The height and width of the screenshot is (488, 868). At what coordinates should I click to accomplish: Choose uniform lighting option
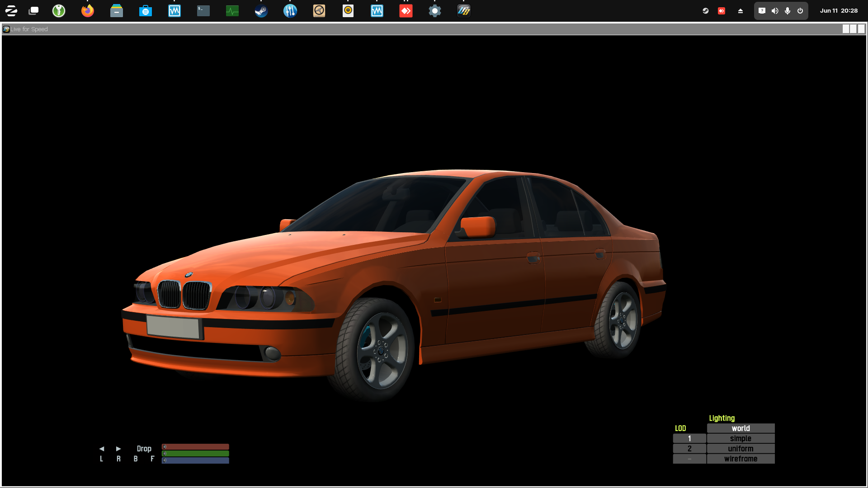tap(741, 449)
